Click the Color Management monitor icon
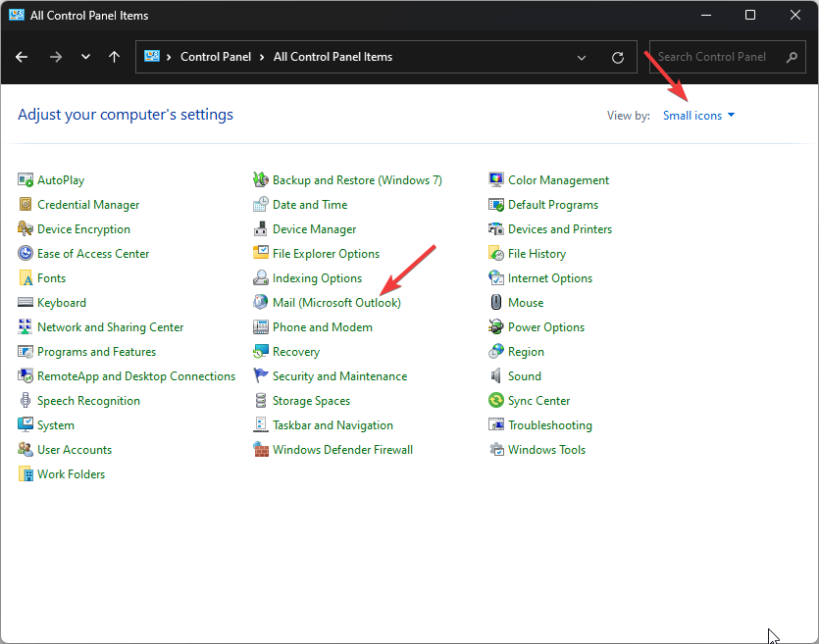819x644 pixels. coord(496,180)
